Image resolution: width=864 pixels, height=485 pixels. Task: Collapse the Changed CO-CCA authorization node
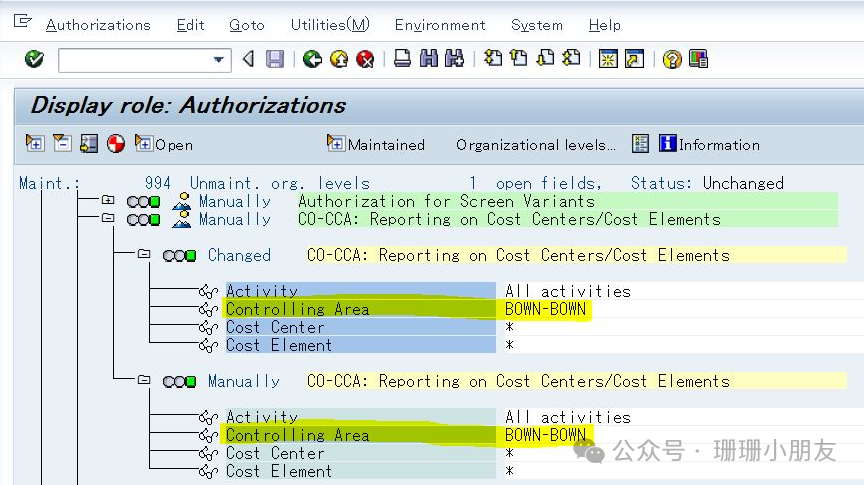[143, 255]
